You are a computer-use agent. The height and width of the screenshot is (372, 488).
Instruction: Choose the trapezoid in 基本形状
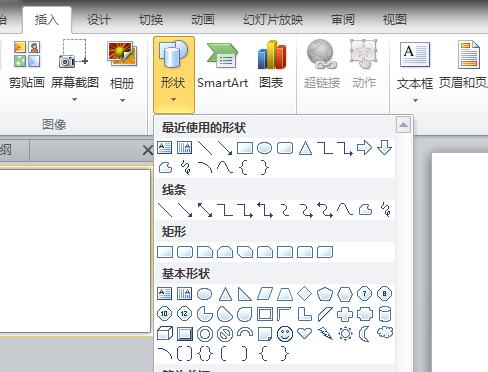tap(285, 294)
